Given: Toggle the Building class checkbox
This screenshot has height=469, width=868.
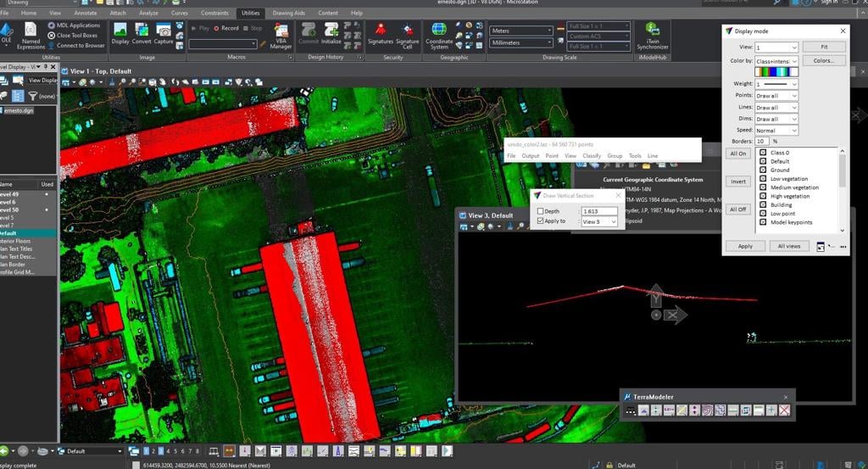Looking at the screenshot, I should click(x=763, y=205).
